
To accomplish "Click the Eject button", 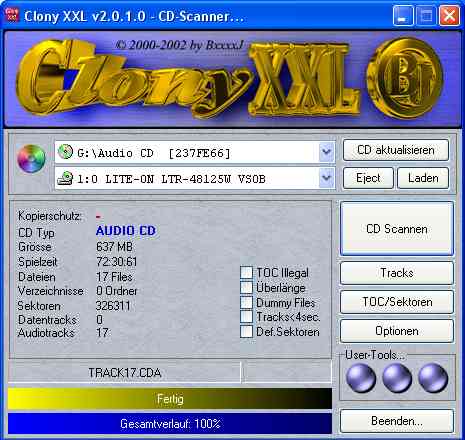I will click(x=368, y=178).
